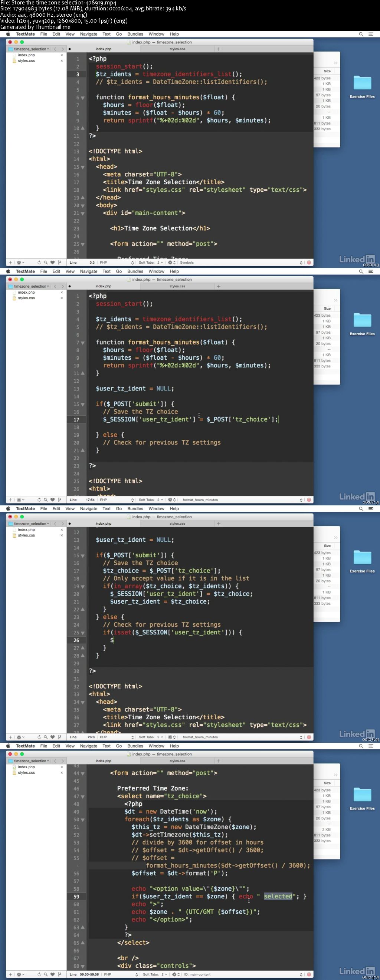Image resolution: width=380 pixels, height=980 pixels.
Task: Toggle the macro record button in the 00:03:41 frame
Action: pyautogui.click(x=309, y=737)
